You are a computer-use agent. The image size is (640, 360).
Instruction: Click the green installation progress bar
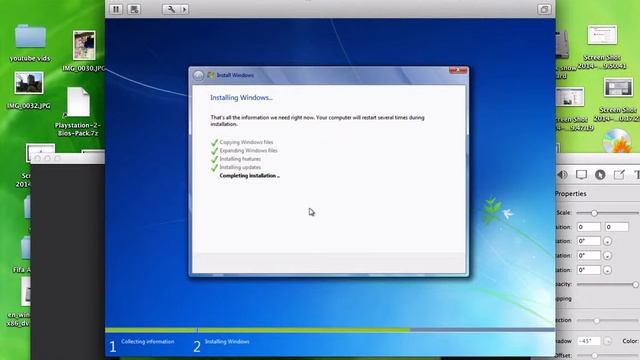[258, 330]
